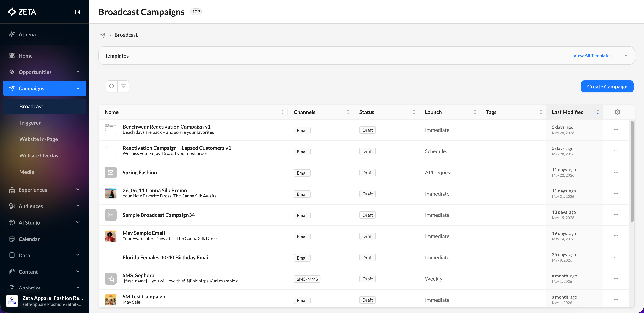The image size is (644, 313).
Task: Click the breadcrumb paper plane icon
Action: pos(103,35)
